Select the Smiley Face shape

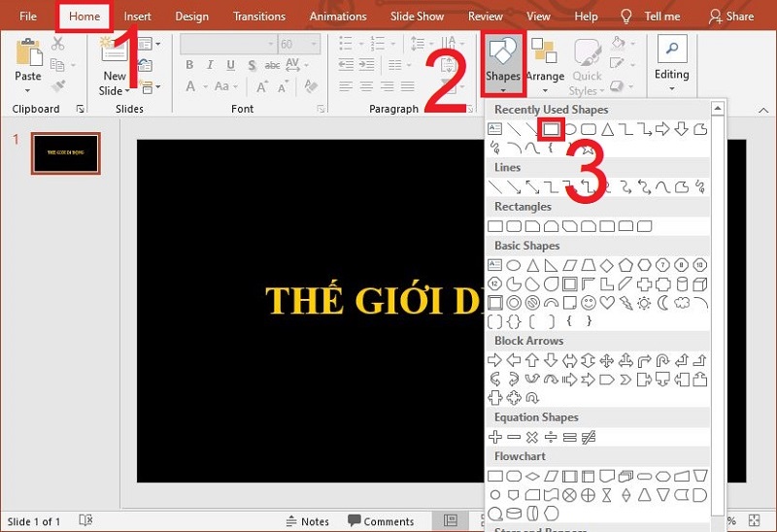coord(589,303)
